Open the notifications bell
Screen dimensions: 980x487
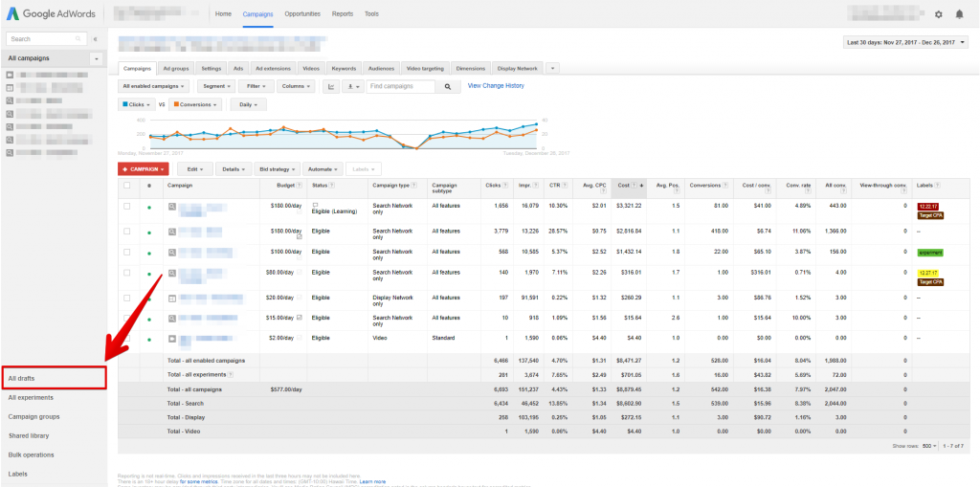point(959,13)
